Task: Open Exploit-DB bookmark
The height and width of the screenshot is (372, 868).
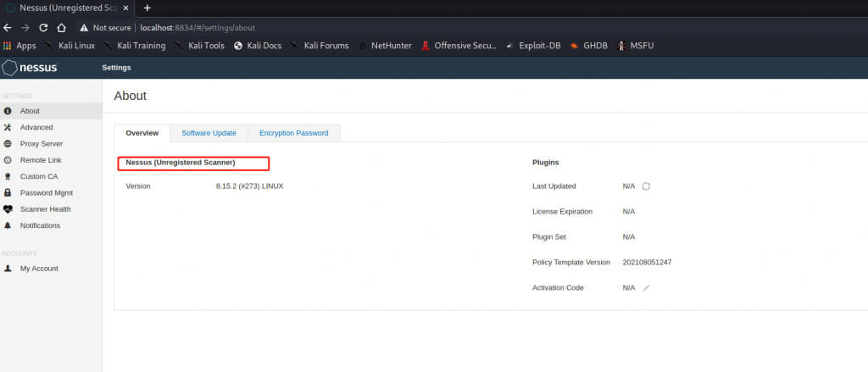Action: tap(533, 46)
